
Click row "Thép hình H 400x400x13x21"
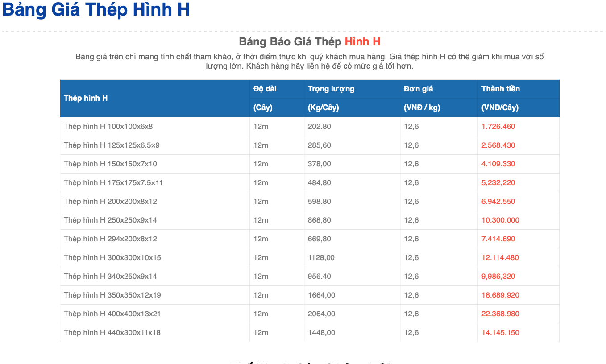coord(310,314)
